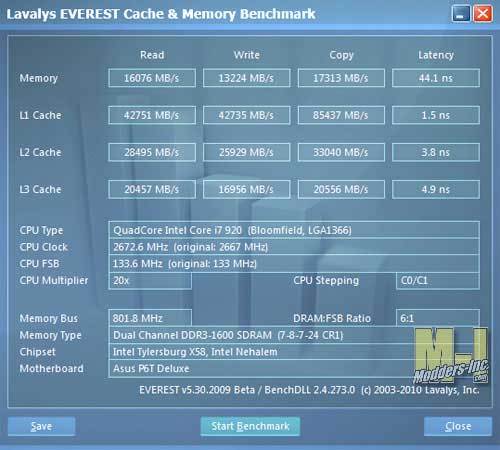Minimize the EVEREST benchmark window
Image resolution: width=500 pixels, height=450 pixels.
(461, 14)
